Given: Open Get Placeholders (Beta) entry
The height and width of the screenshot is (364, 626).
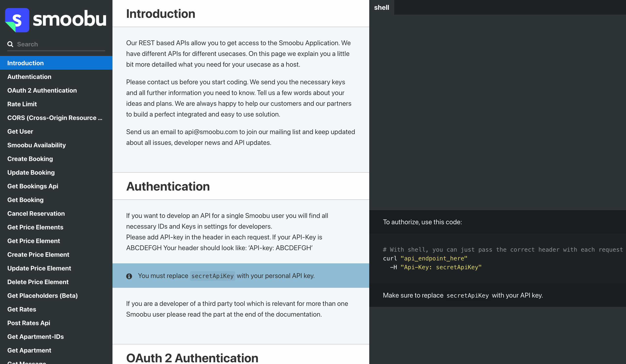Looking at the screenshot, I should (56, 295).
